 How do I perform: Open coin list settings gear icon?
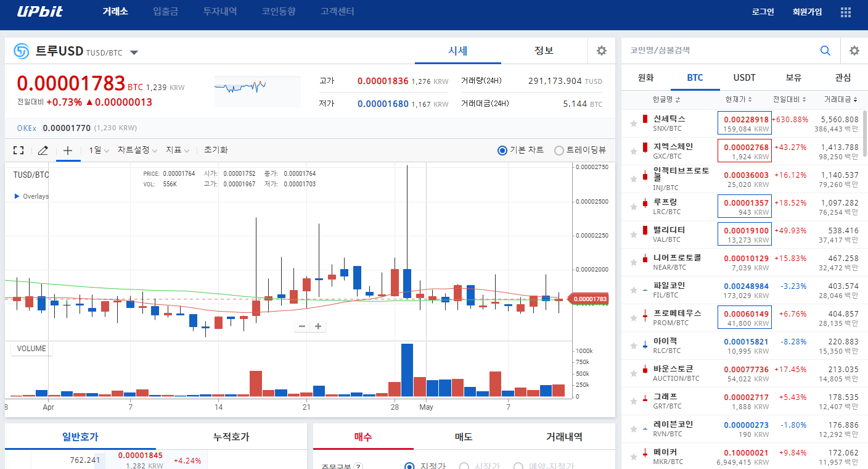(854, 51)
